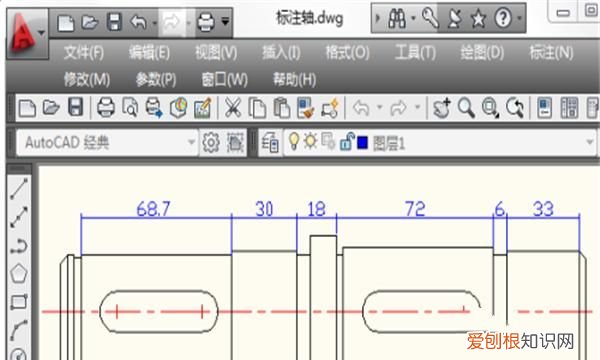Open Redo list dropdown in standard toolbar
The width and height of the screenshot is (600, 360).
point(417,107)
